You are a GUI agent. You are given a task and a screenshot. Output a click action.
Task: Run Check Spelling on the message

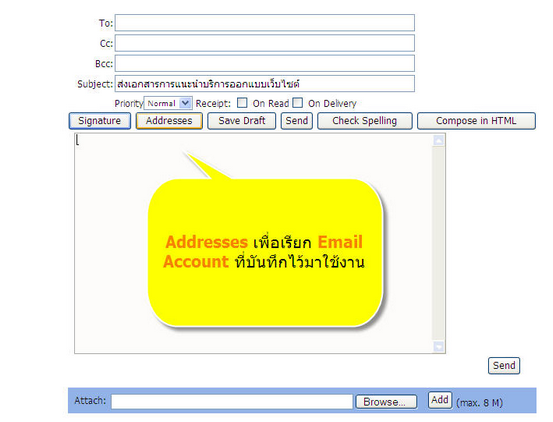365,121
